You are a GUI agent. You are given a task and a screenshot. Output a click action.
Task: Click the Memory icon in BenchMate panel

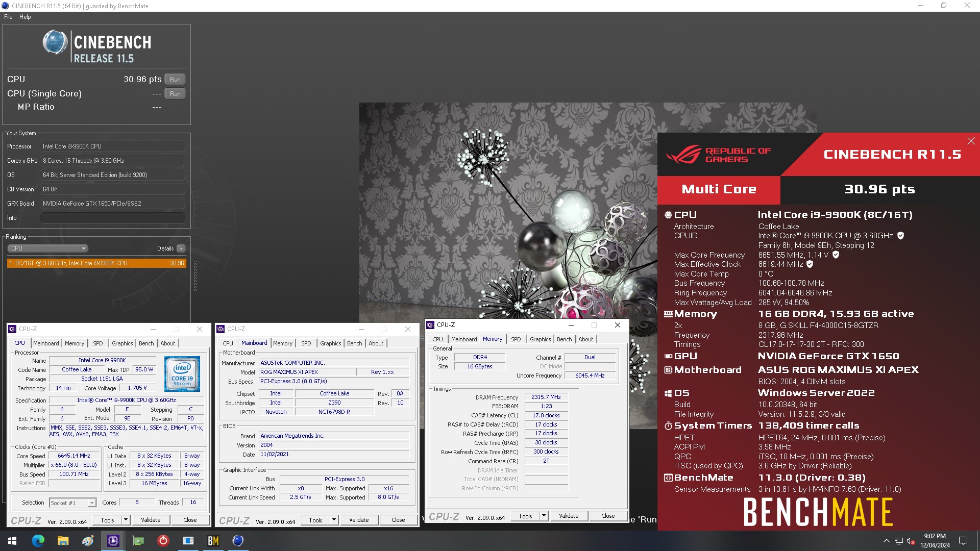point(668,314)
